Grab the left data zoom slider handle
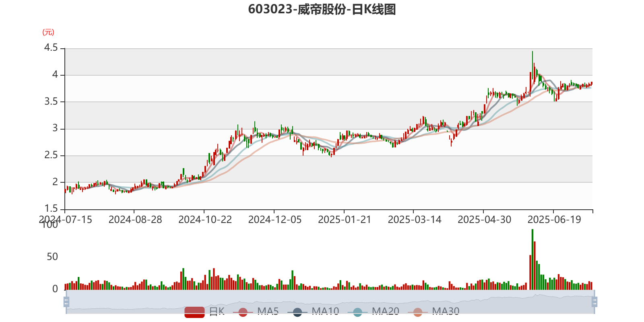Image resolution: width=644 pixels, height=322 pixels. [66, 302]
